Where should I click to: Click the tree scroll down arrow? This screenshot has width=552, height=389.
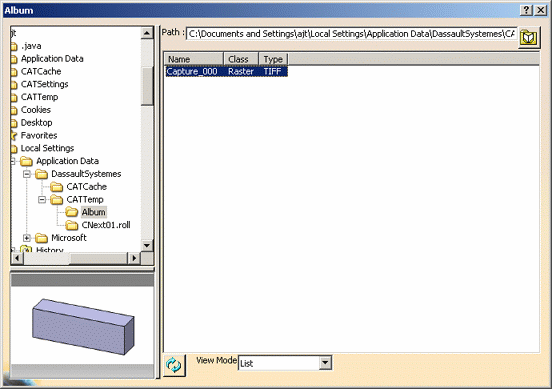tap(147, 245)
